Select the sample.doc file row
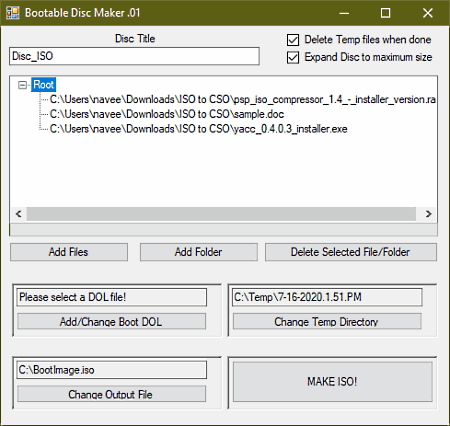Viewport: 450px width, 426px height. (167, 114)
